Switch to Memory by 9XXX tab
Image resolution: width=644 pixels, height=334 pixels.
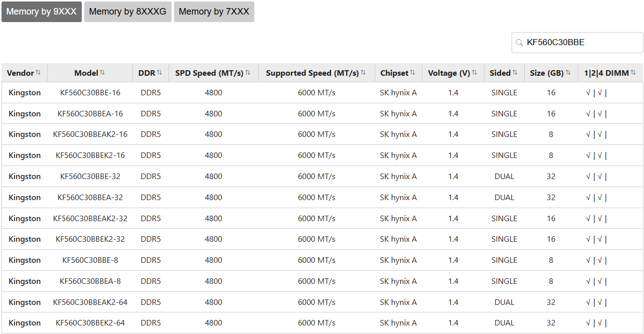pyautogui.click(x=42, y=12)
